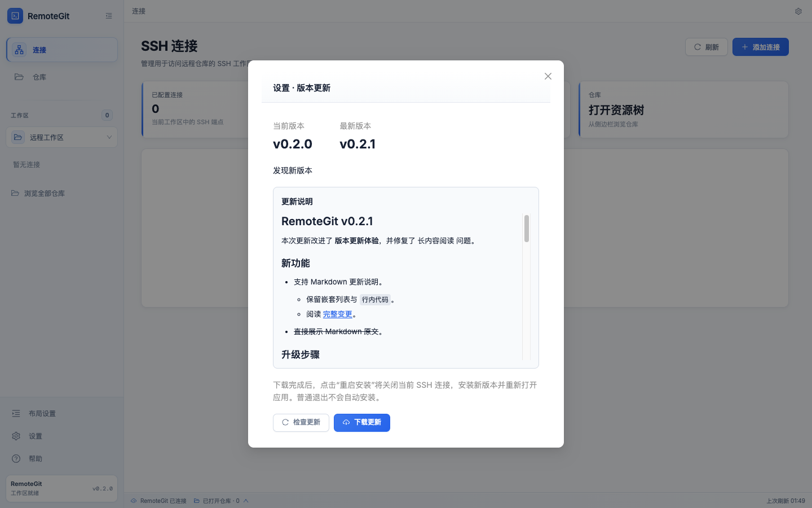The height and width of the screenshot is (508, 812).
Task: Click the settings gear icon at top right
Action: tap(798, 11)
